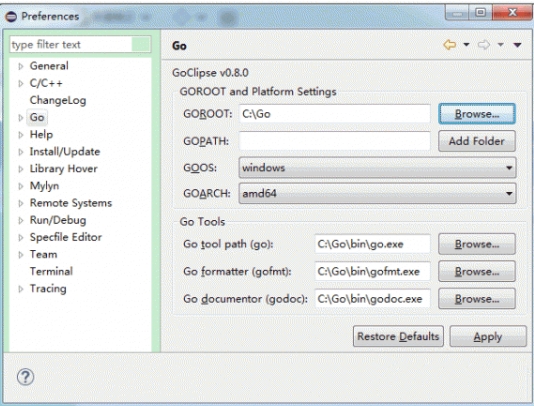Click the grey forward navigation arrow
534x406 pixels.
coord(484,45)
